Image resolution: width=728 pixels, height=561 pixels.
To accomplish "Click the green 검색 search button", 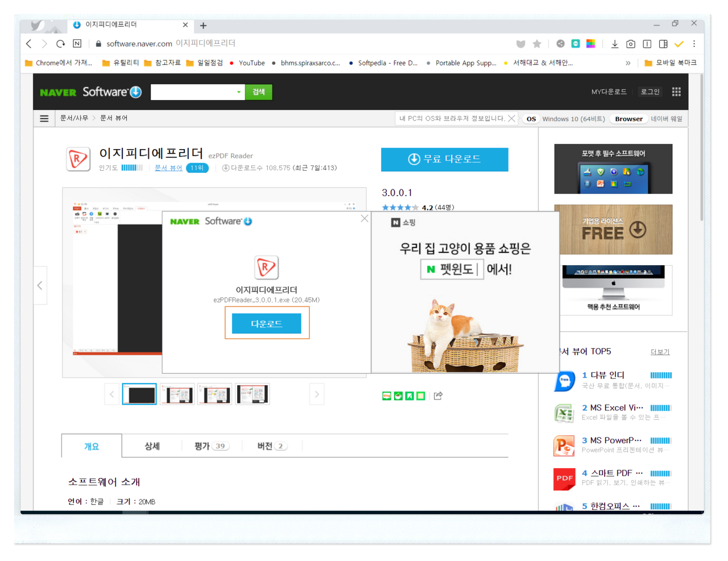I will coord(259,92).
